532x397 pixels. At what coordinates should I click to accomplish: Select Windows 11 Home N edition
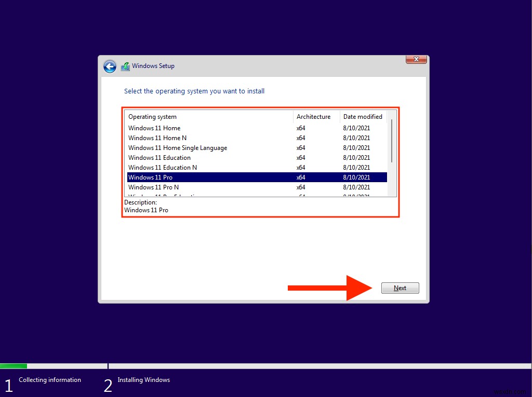pos(157,138)
